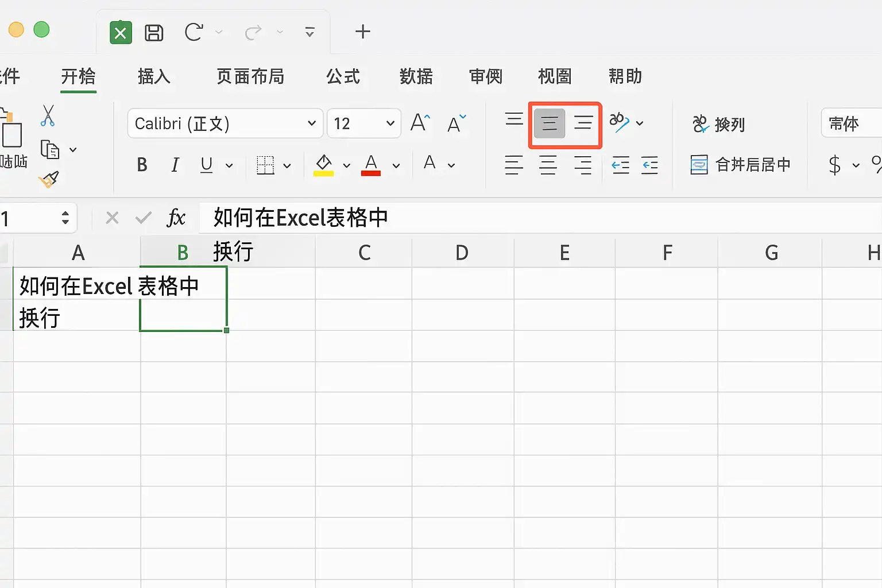Expand the font size 12 dropdown
The image size is (882, 588).
pyautogui.click(x=364, y=123)
